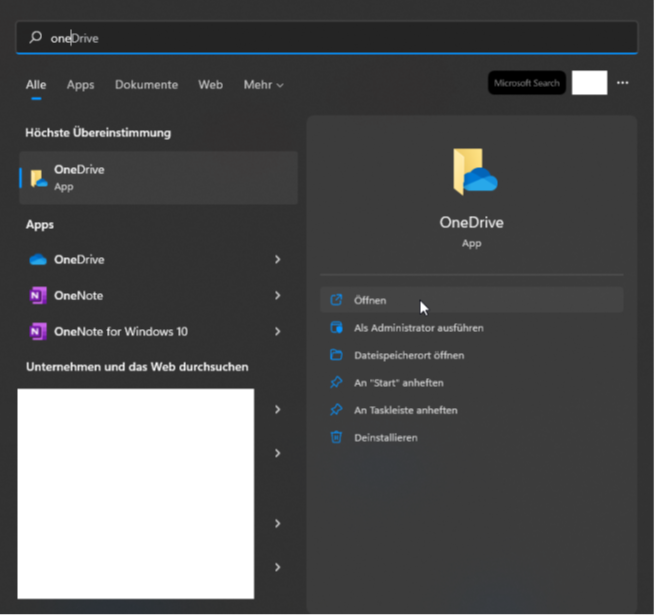Expand the OneNote for Windows 10 chevron
The width and height of the screenshot is (655, 615).
(277, 332)
